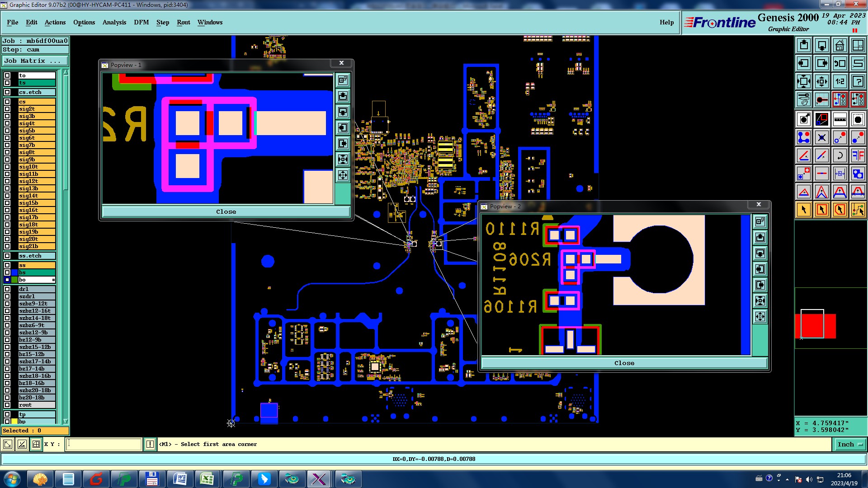Click the rotate arrow tool icon
868x488 pixels.
pos(840,155)
